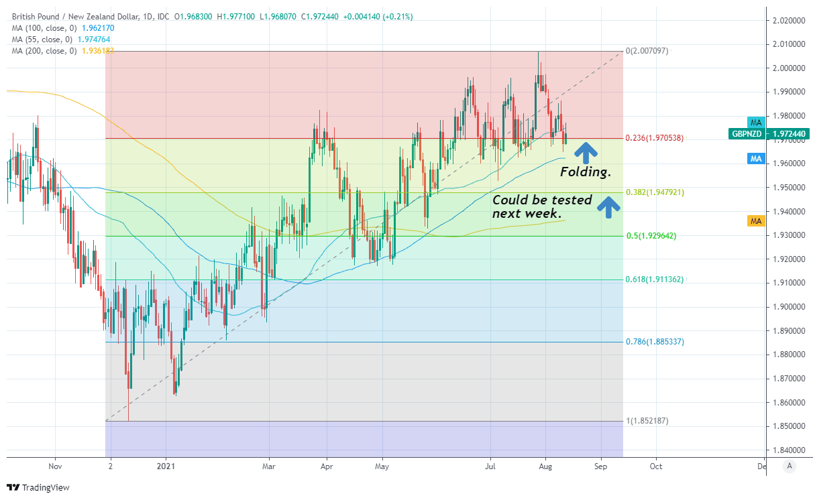Click the British Pound / New Zealand Dollar title
This screenshot has width=813, height=504.
click(x=78, y=16)
